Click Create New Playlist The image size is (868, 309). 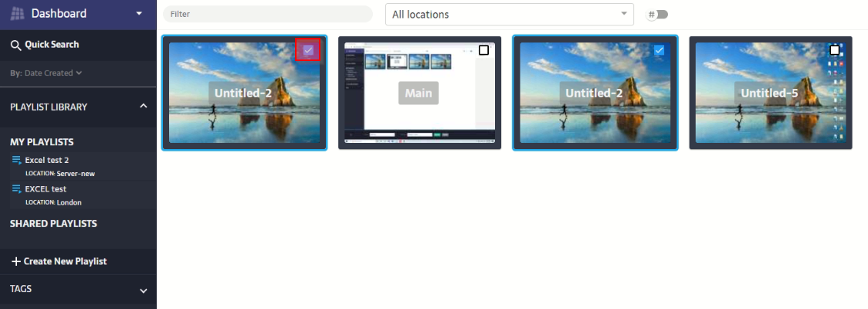tap(65, 261)
